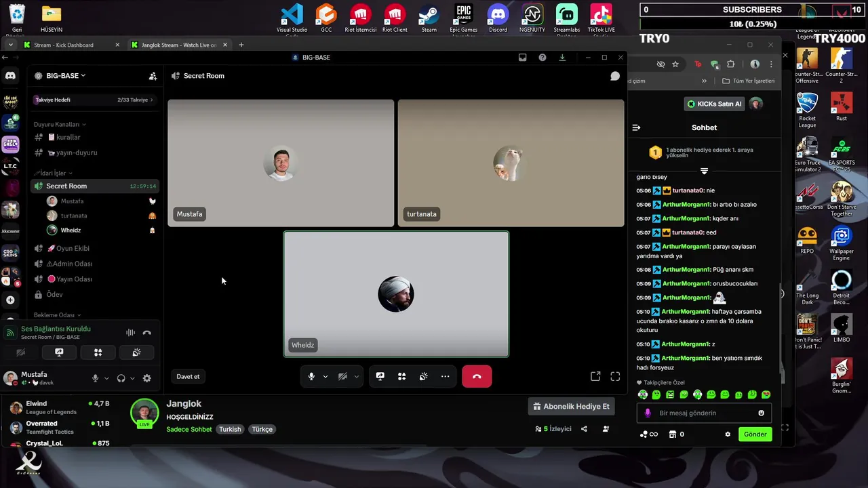Hang up the voice call with the red button
The image size is (868, 488).
[x=477, y=376]
